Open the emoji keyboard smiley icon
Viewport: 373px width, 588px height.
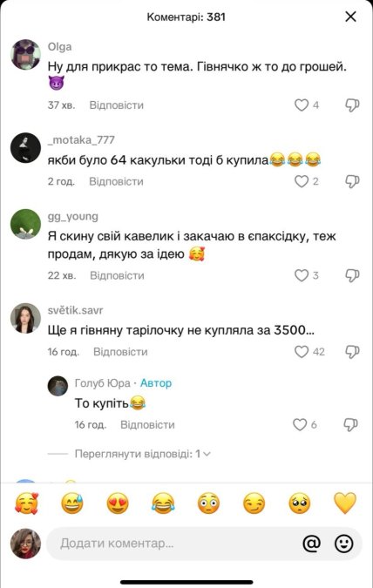(343, 543)
